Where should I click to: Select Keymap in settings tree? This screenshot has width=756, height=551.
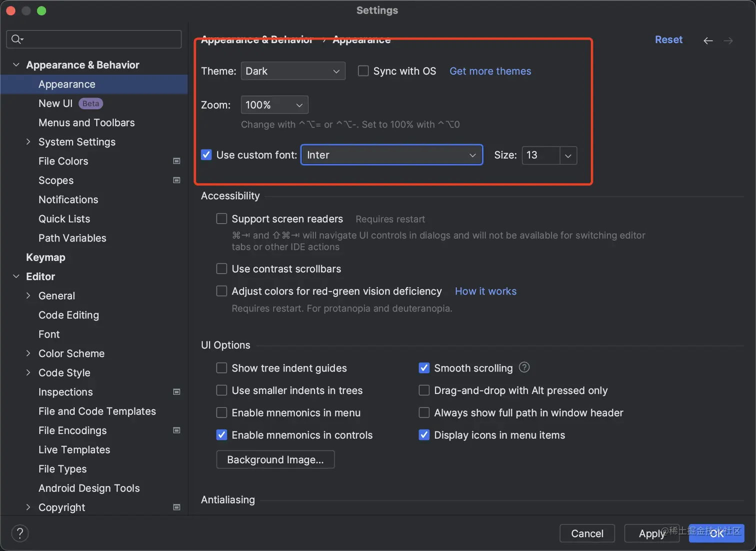(x=45, y=257)
